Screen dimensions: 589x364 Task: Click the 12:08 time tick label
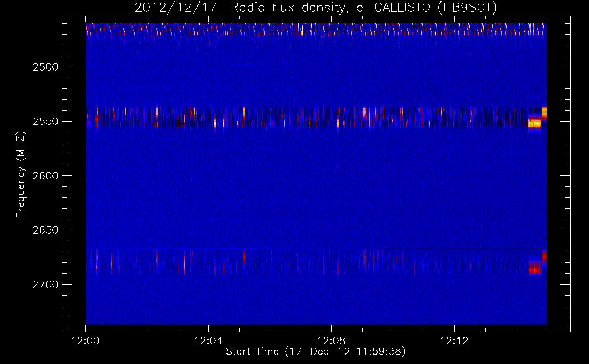(331, 341)
